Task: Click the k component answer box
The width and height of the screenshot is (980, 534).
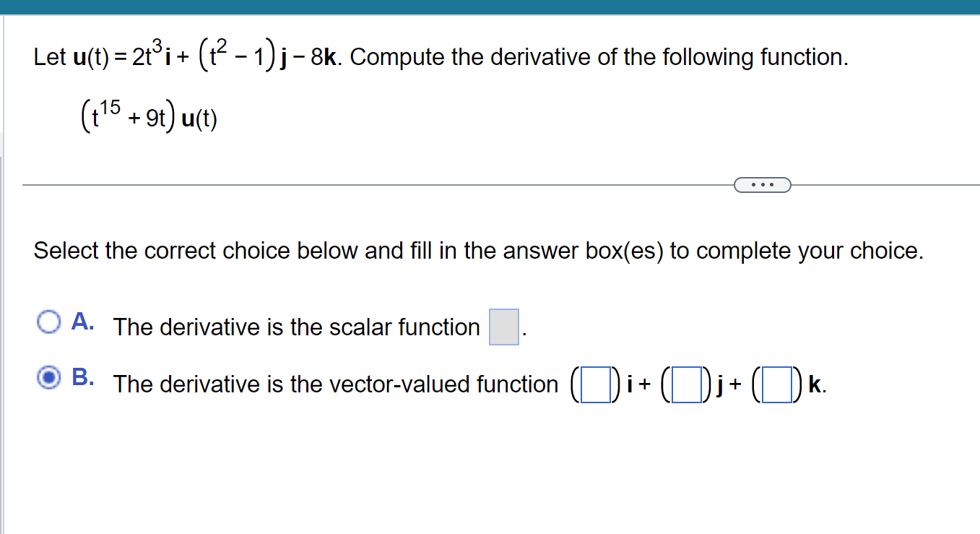Action: pos(778,384)
